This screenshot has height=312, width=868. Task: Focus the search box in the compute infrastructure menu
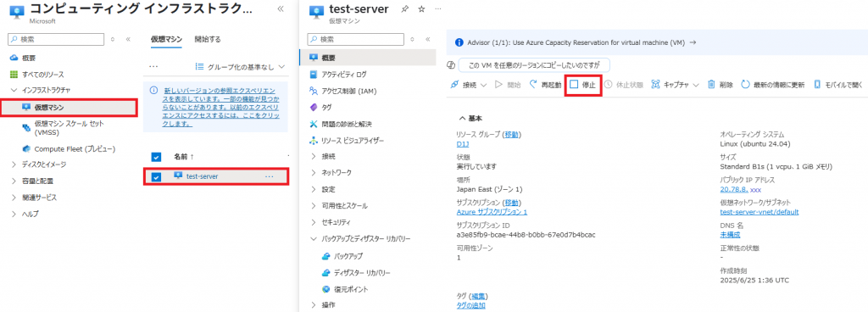[55, 39]
